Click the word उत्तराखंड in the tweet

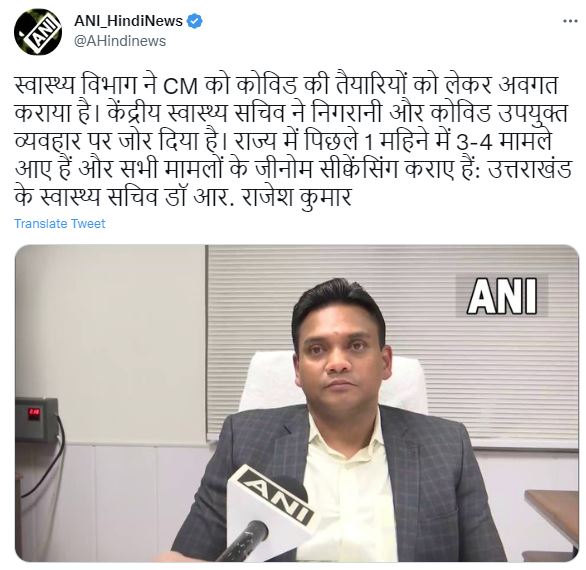(530, 169)
